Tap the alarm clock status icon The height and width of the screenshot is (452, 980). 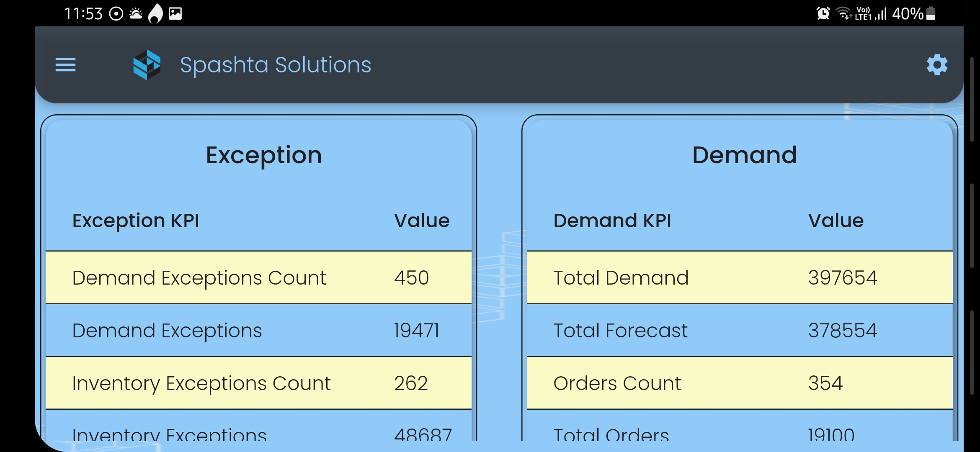coord(823,14)
